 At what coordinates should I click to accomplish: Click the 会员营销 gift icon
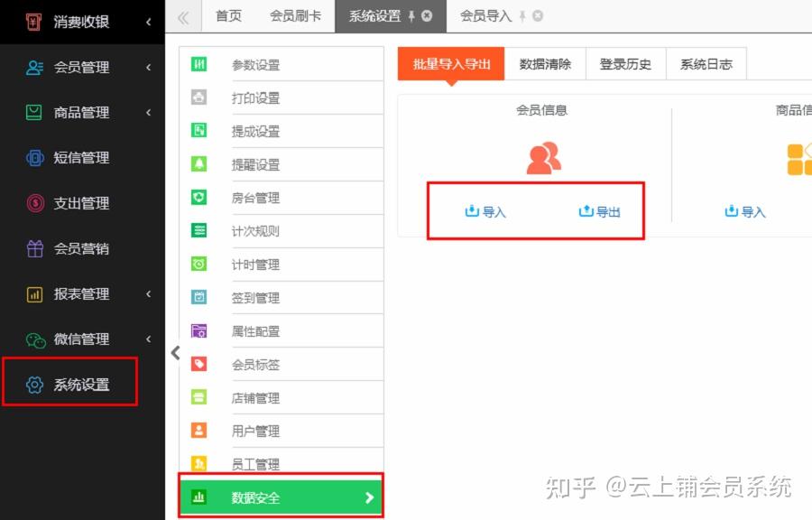tap(35, 248)
